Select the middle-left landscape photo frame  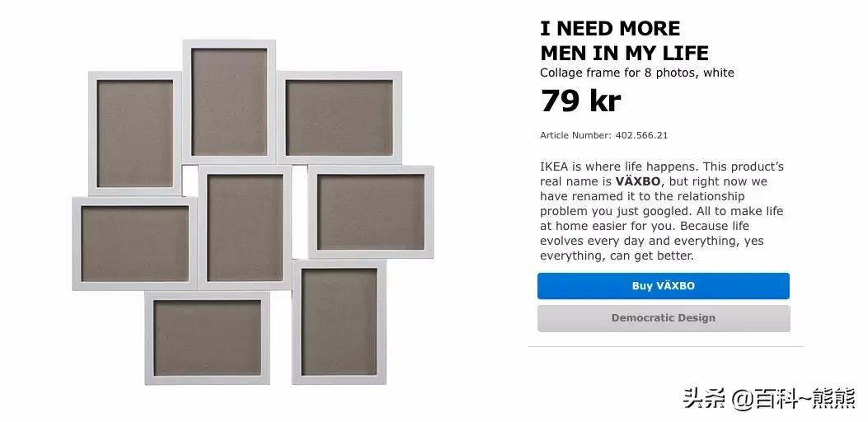coord(135,244)
